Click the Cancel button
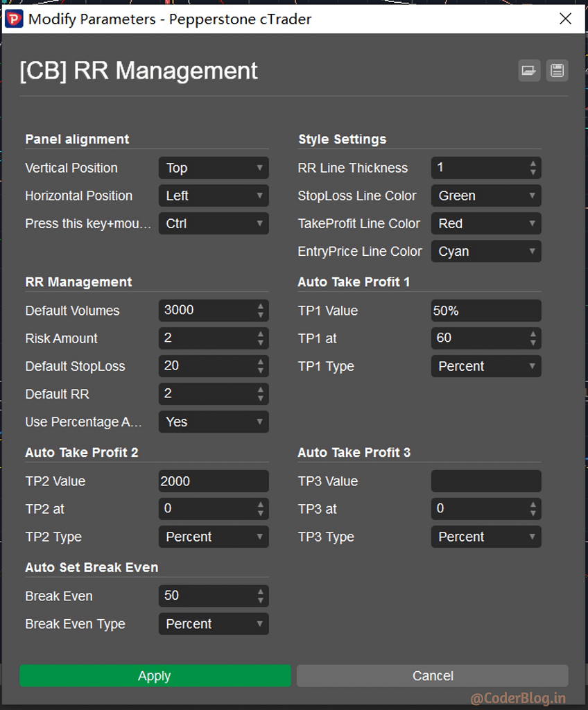 click(x=433, y=675)
